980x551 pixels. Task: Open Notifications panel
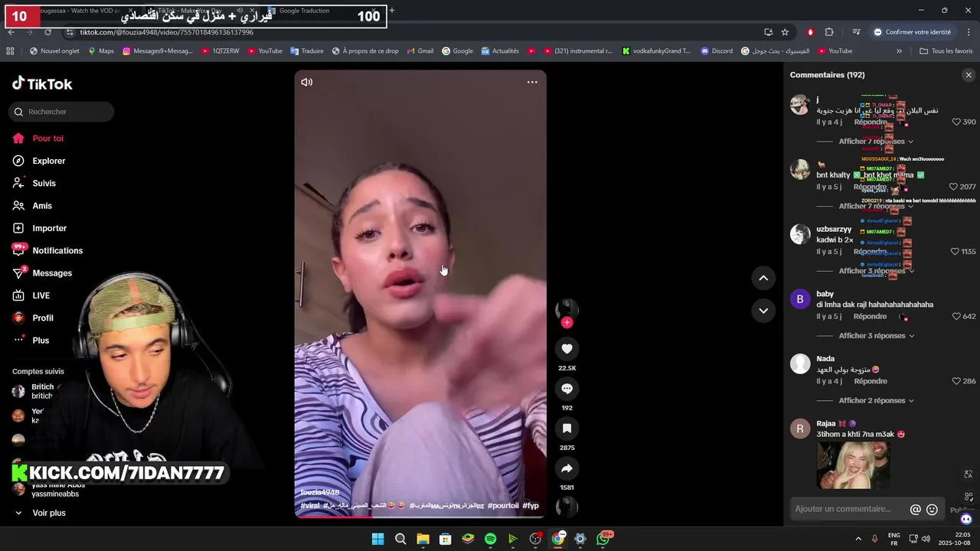[47, 250]
